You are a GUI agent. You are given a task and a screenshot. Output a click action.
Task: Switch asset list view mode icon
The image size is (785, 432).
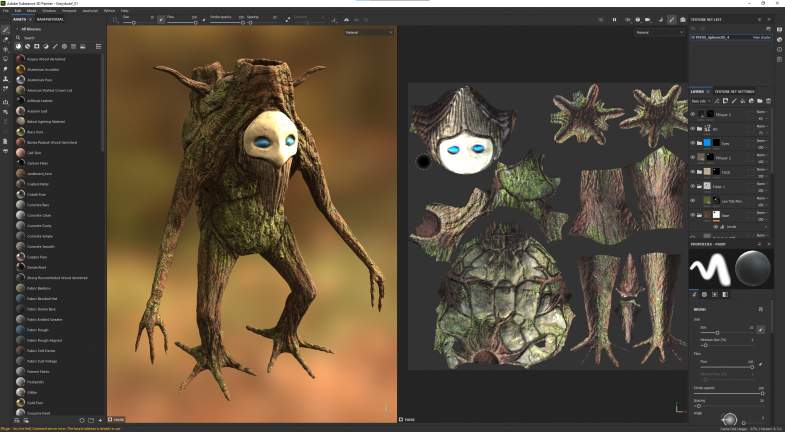coord(99,46)
